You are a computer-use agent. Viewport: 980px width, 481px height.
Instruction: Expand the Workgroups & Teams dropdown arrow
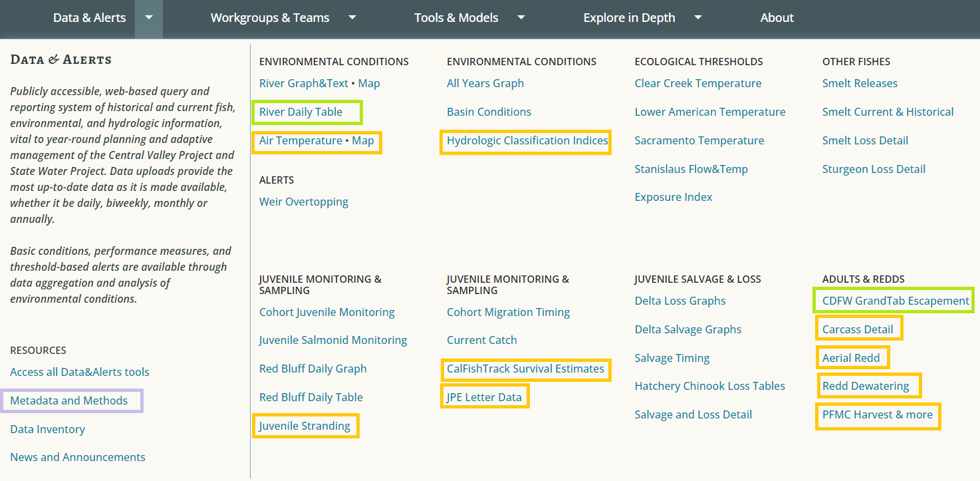pos(352,18)
